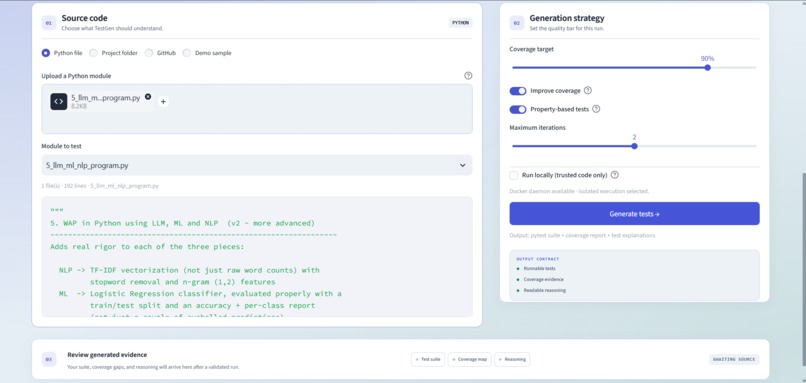Click 'Runnable tests' in Output contract
Screen dimensions: 806x383
click(x=539, y=268)
